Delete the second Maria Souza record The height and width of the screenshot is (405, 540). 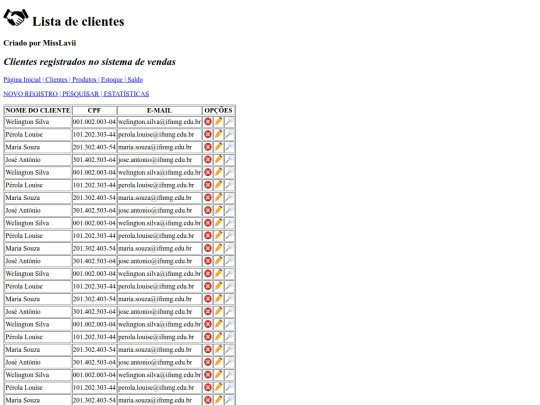[208, 198]
